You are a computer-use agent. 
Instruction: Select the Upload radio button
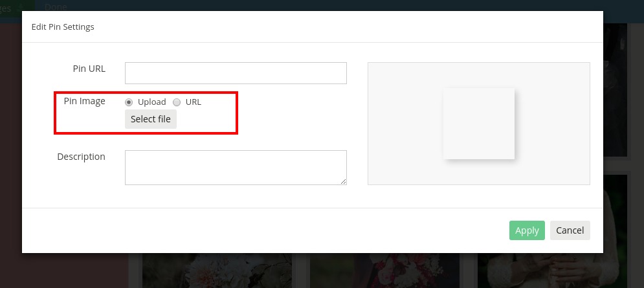129,102
